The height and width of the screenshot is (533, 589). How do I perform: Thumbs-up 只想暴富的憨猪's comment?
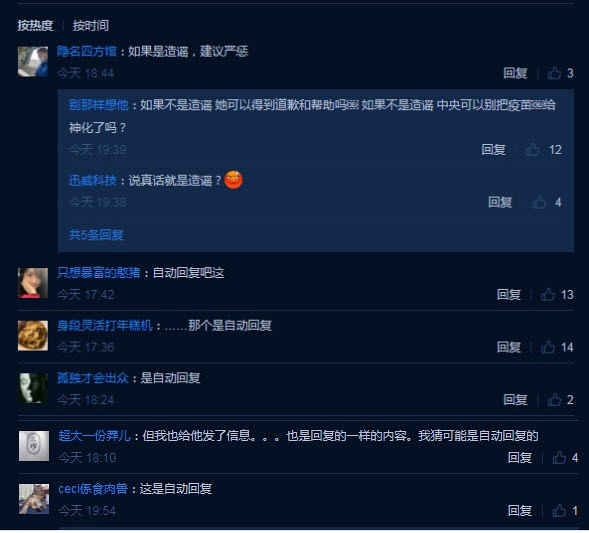click(x=548, y=294)
